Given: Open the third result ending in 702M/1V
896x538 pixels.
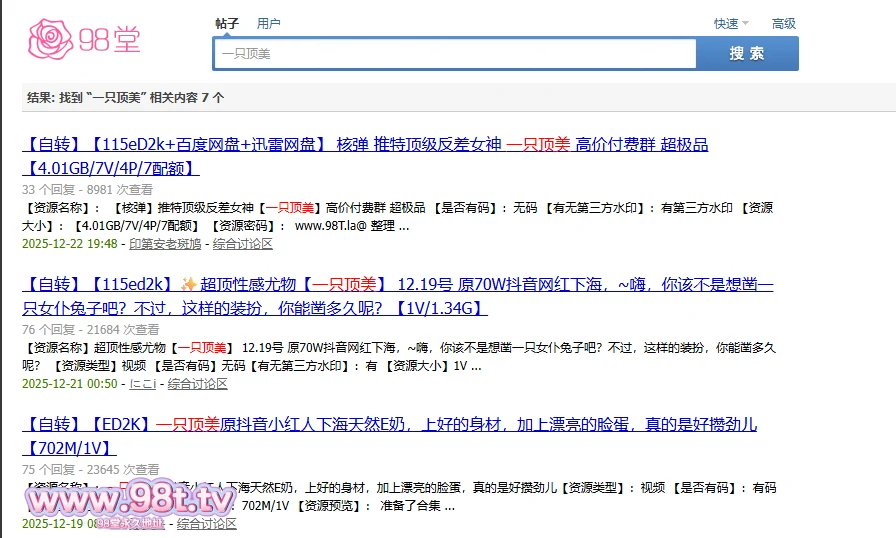Looking at the screenshot, I should pos(389,425).
